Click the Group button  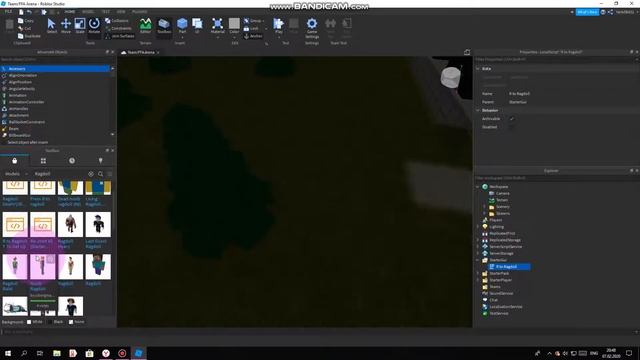253,20
